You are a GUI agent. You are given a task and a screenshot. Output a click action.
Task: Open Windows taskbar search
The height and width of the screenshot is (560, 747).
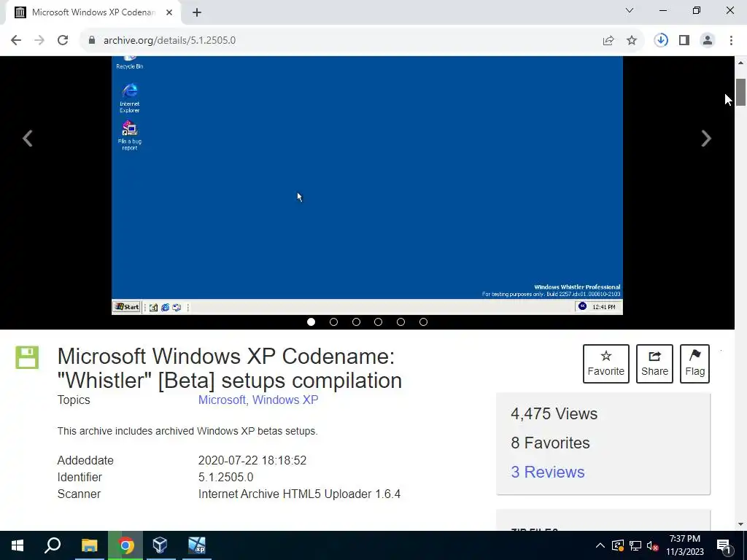53,545
